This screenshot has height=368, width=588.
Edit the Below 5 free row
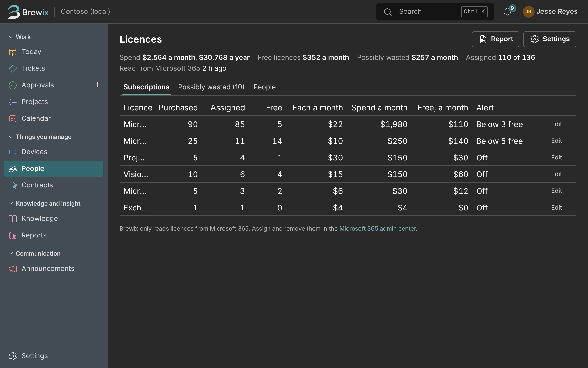556,141
